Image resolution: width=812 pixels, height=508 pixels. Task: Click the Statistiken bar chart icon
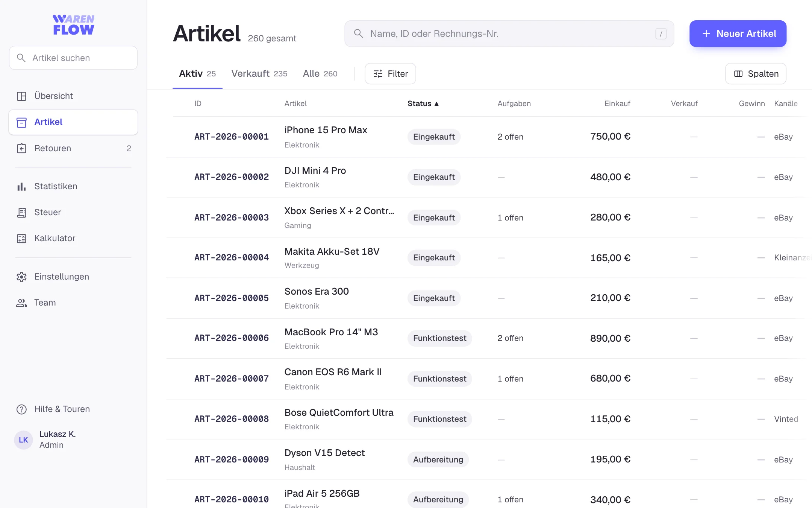click(21, 187)
